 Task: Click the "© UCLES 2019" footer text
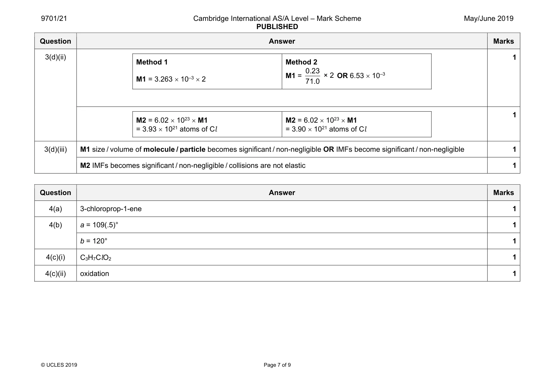[x=59, y=365]
